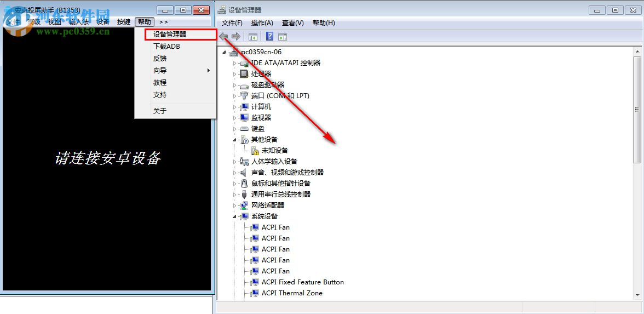The height and width of the screenshot is (314, 644).
Task: Expand the 人体学输入设备 node
Action: point(235,162)
